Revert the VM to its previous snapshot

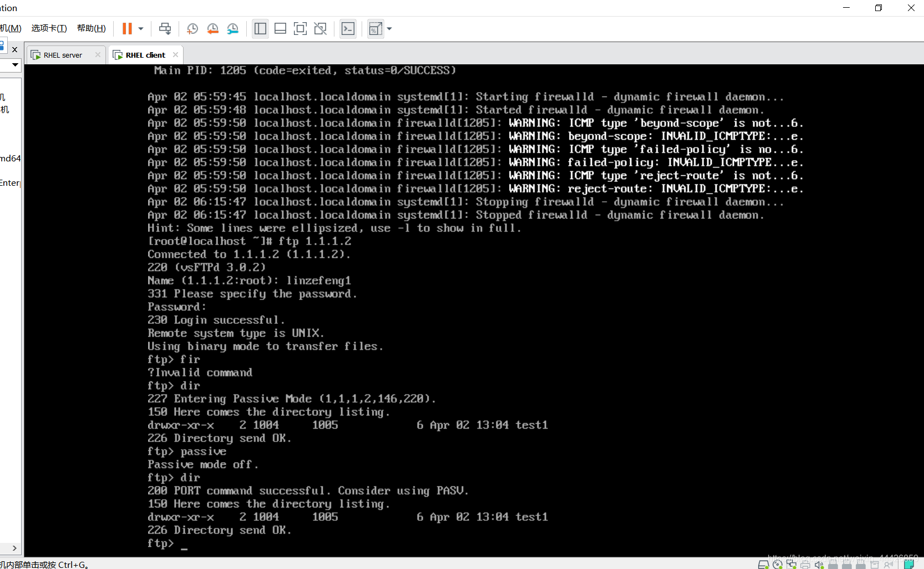click(x=212, y=29)
